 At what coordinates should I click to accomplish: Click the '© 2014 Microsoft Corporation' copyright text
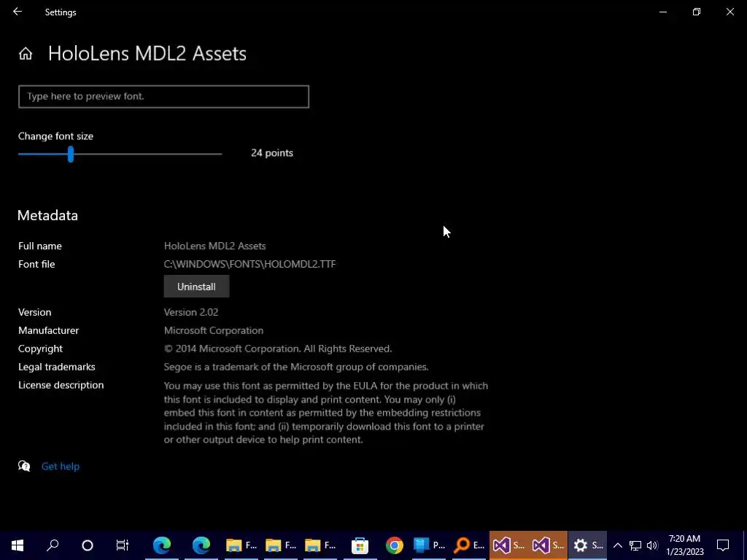278,349
